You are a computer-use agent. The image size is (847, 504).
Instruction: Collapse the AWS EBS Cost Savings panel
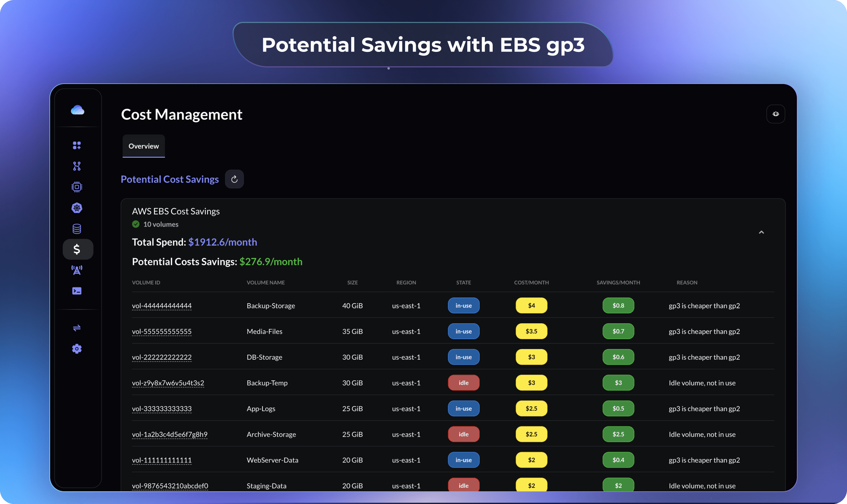[761, 232]
